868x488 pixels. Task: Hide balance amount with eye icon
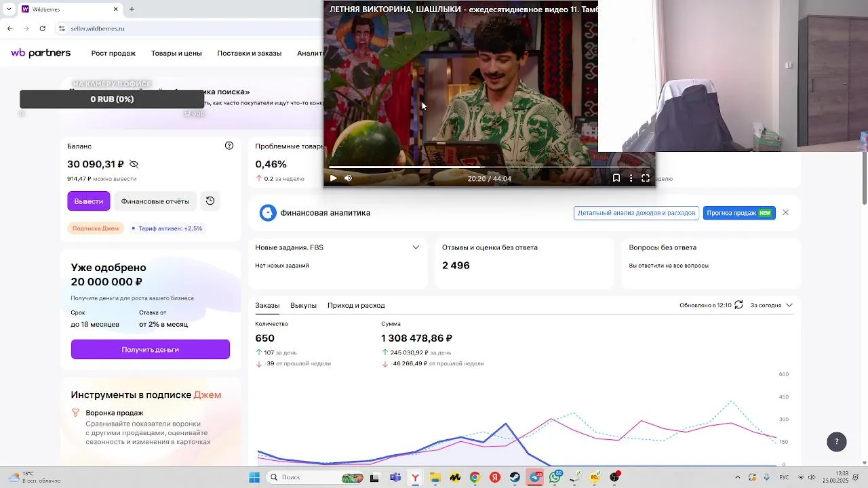134,164
